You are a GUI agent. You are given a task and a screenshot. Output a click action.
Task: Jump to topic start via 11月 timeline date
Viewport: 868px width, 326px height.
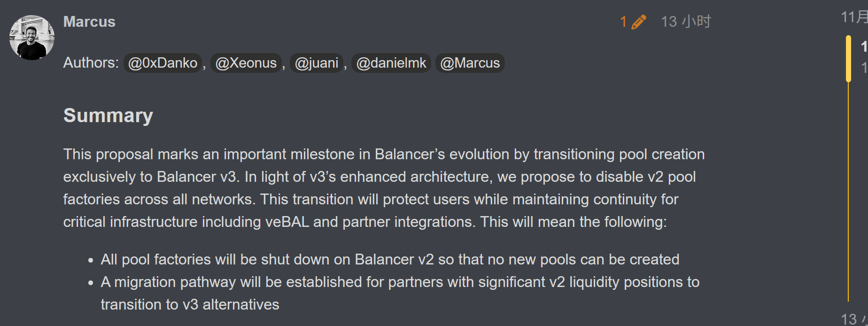(x=854, y=17)
